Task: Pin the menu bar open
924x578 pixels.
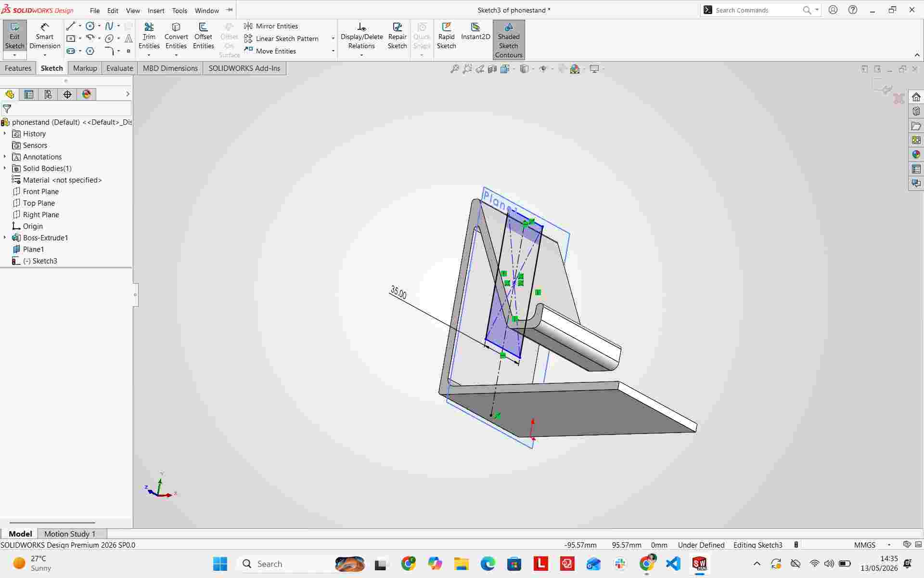Action: coord(230,10)
